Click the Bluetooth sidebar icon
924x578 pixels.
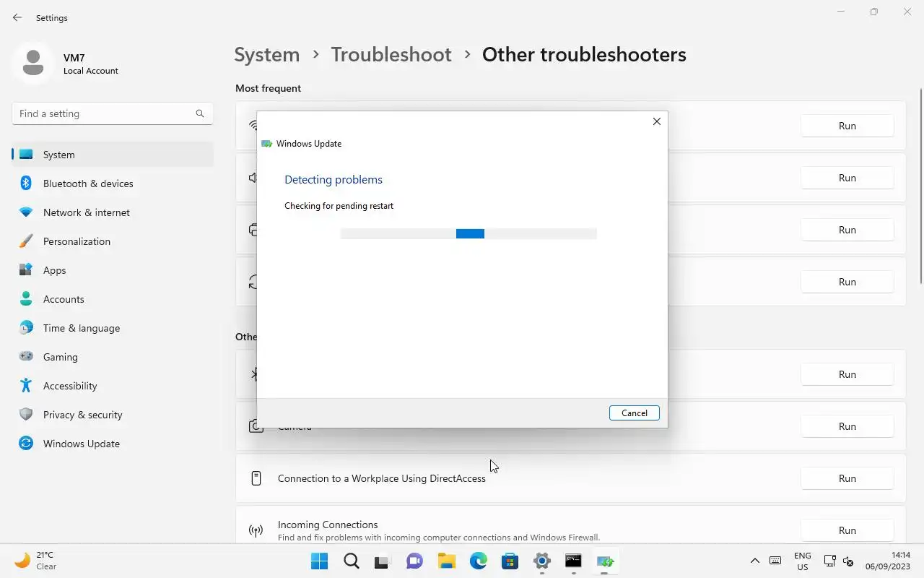[26, 184]
